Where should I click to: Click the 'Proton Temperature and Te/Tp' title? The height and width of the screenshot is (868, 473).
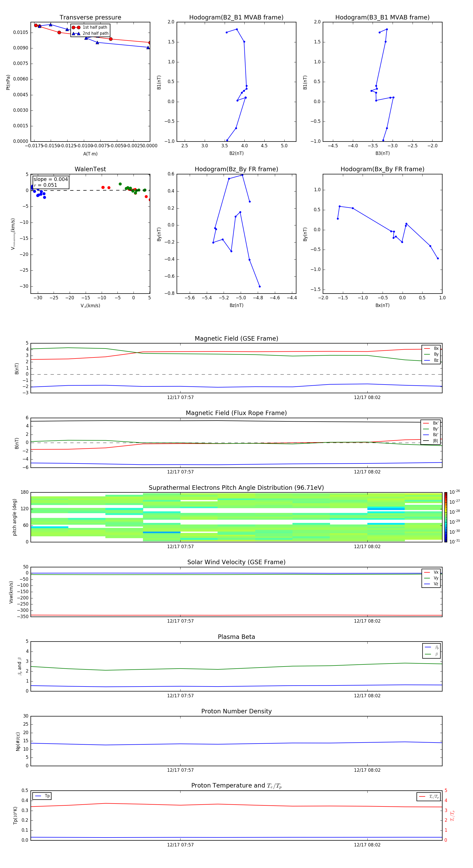236,786
